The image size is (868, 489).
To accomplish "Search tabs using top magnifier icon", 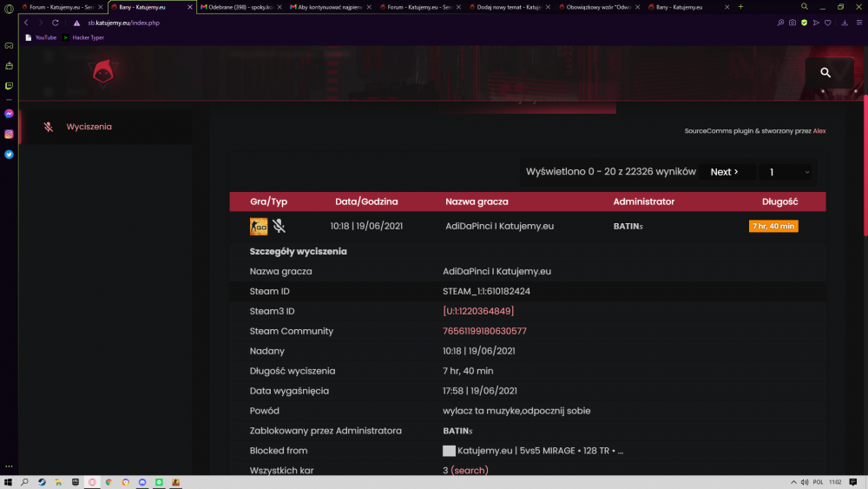I will click(x=805, y=7).
